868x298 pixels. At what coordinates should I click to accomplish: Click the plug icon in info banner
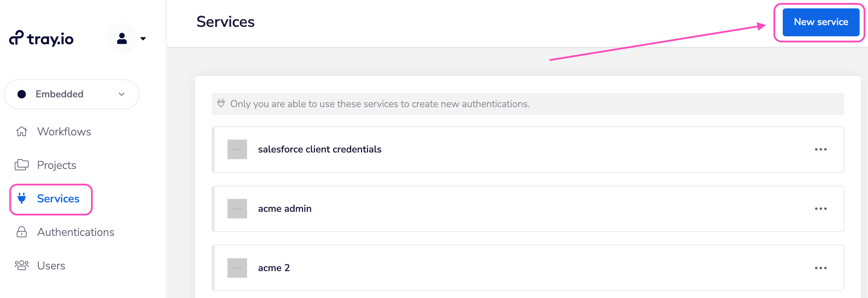tap(221, 103)
